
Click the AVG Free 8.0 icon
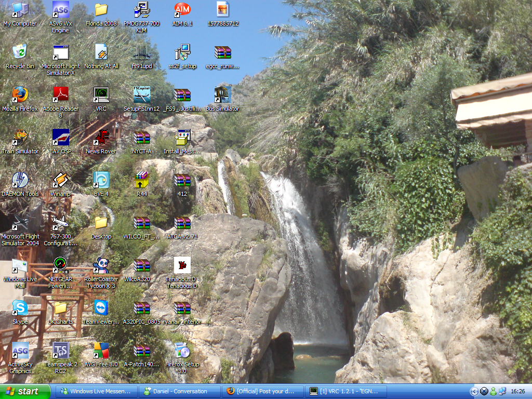tap(101, 351)
